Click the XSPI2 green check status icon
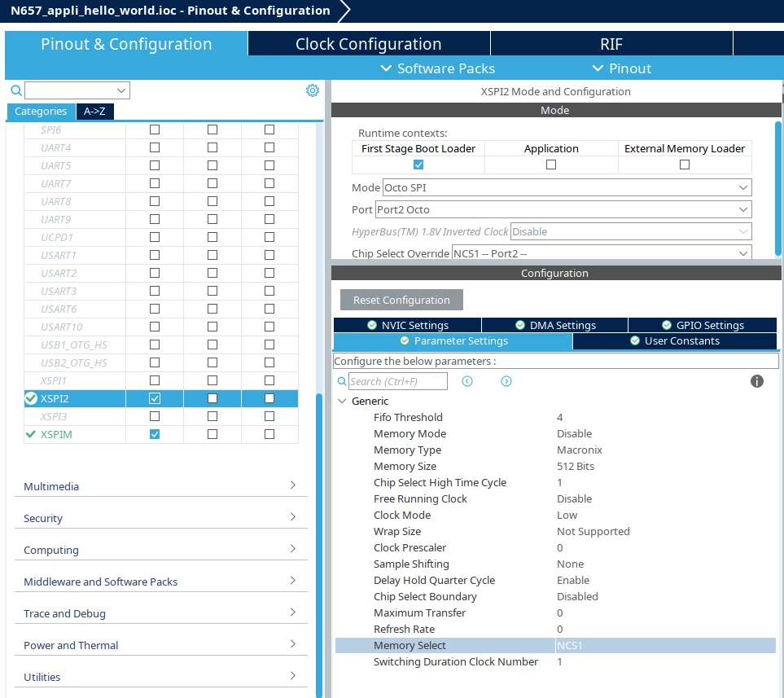 pyautogui.click(x=31, y=399)
